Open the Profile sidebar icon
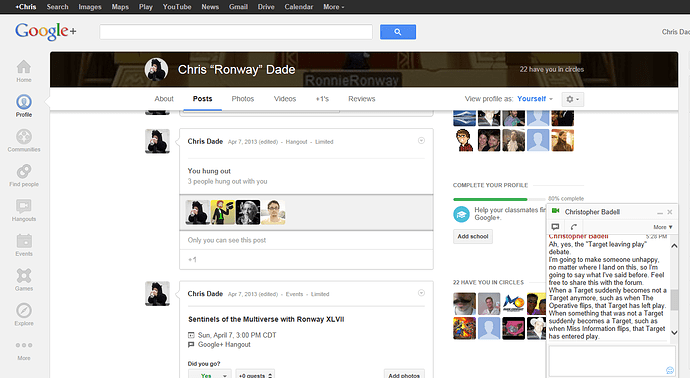The height and width of the screenshot is (378, 690). tap(24, 106)
